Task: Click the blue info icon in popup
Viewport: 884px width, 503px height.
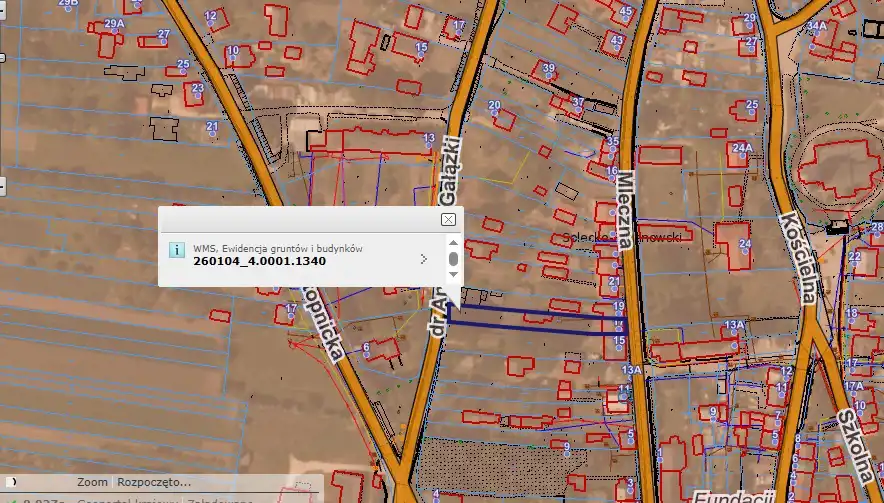Action: 176,250
